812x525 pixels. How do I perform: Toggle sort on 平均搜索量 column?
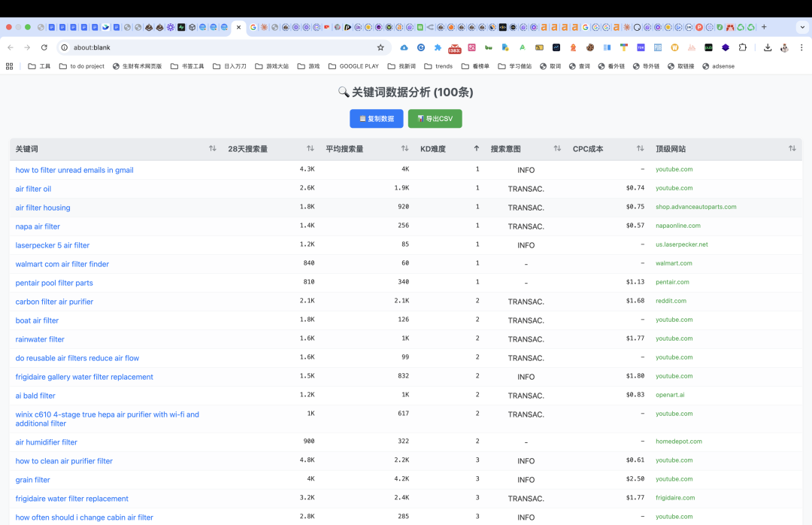tap(405, 149)
